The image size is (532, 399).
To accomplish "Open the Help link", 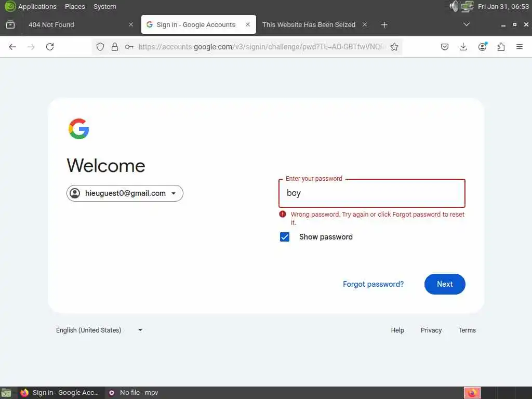I will [x=397, y=330].
